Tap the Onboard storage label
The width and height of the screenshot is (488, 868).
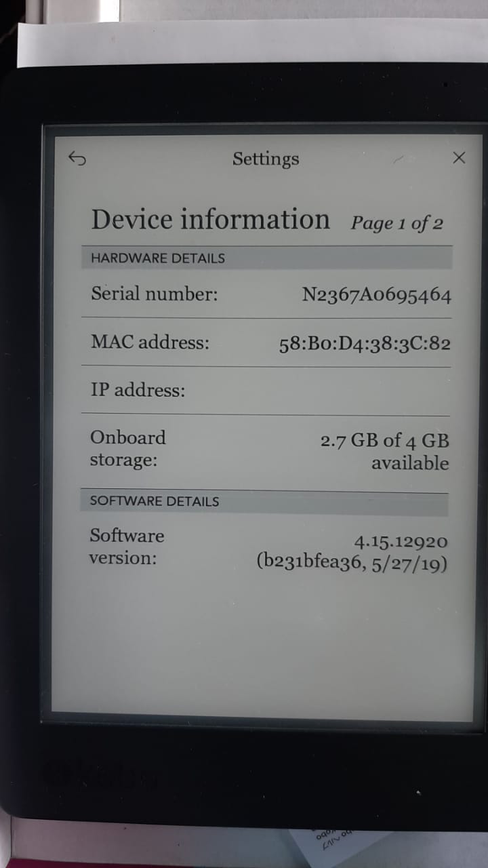coord(128,449)
